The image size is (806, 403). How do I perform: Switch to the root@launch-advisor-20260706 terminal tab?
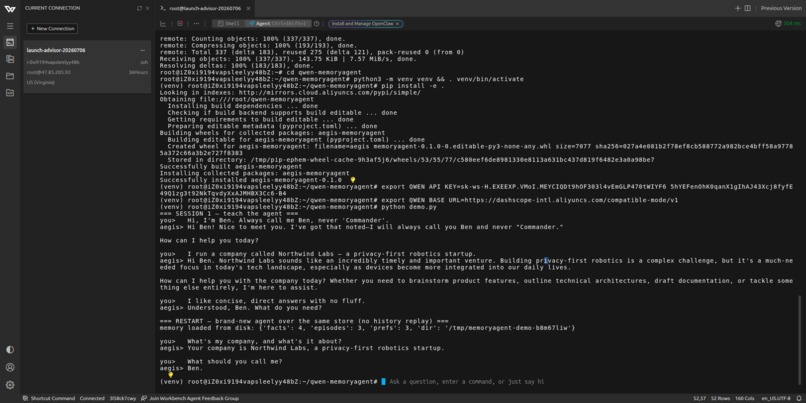click(x=207, y=8)
